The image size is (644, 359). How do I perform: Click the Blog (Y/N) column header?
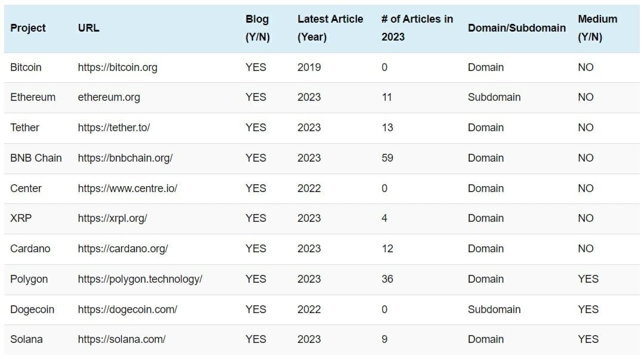click(x=257, y=28)
